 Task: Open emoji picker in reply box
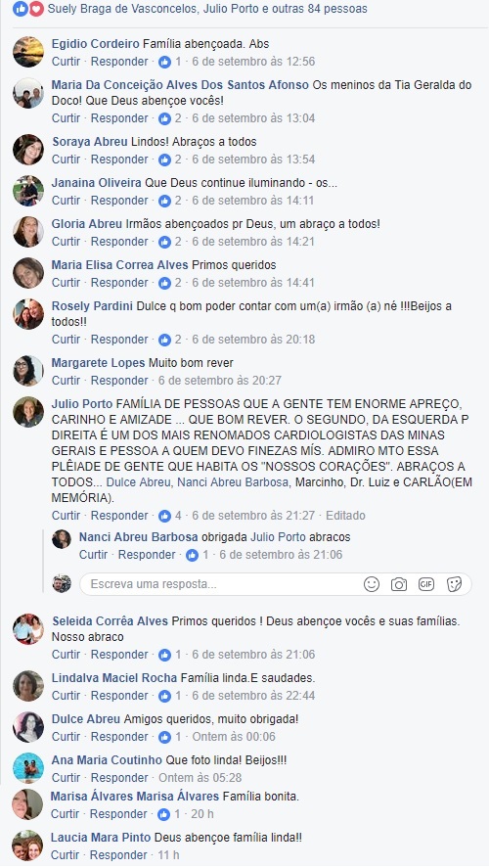pos(372,584)
